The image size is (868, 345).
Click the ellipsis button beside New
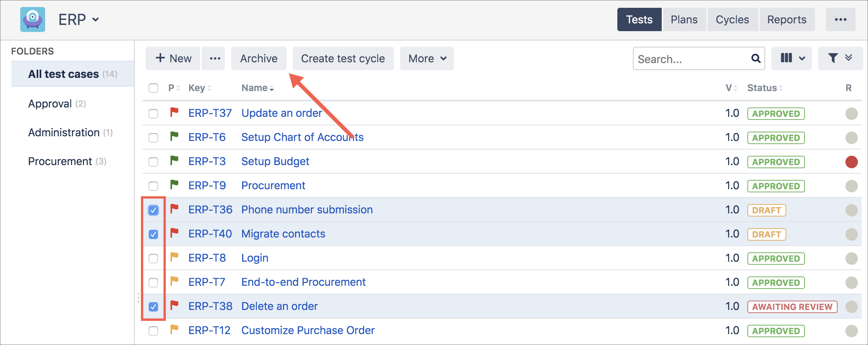215,58
